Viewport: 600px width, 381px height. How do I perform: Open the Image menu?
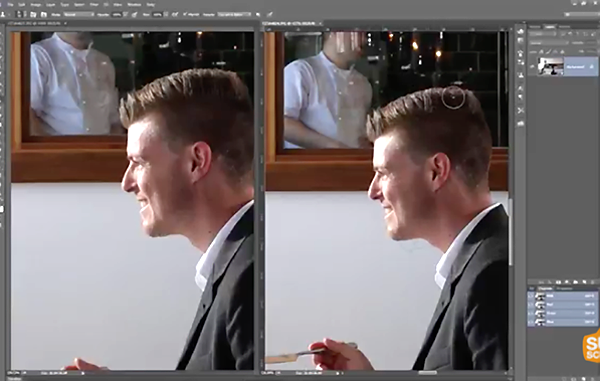35,5
